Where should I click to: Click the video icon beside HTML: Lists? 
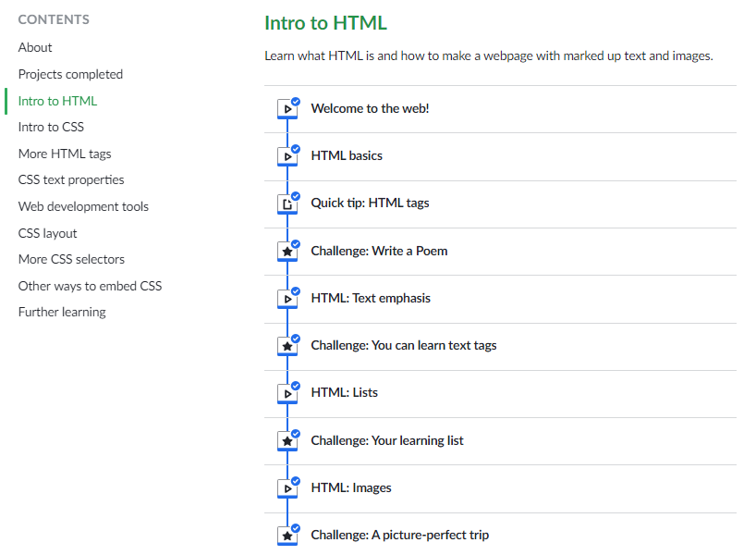(287, 393)
